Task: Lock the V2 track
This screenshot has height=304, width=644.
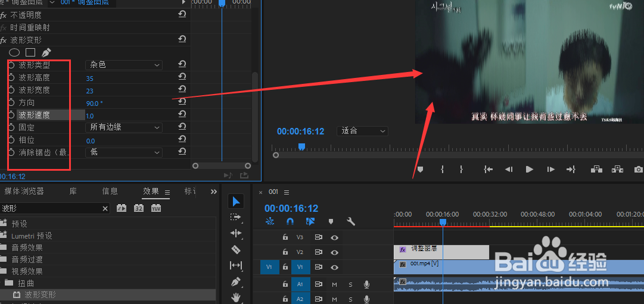Action: 285,252
